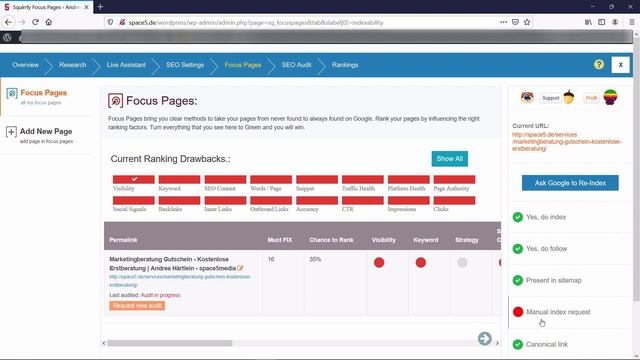Open the page permalink URL under title
640x360 pixels.
[x=180, y=281]
